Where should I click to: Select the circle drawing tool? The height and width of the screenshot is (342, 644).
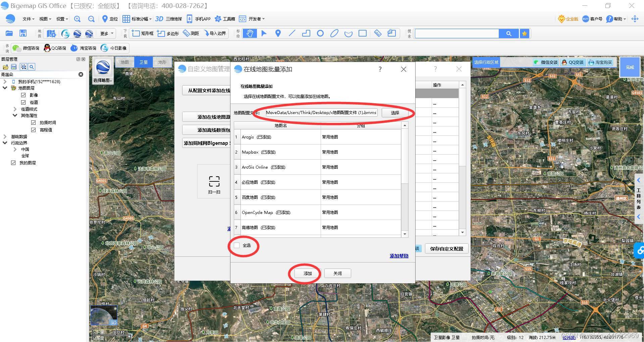pyautogui.click(x=320, y=34)
